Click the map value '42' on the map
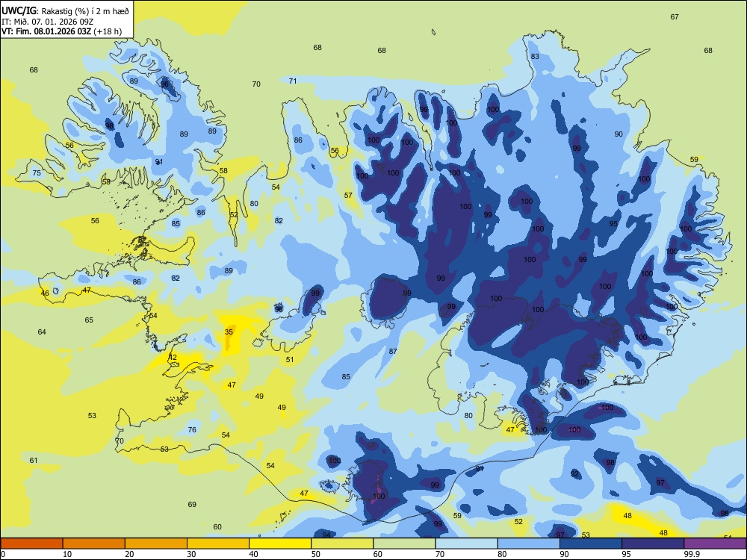Viewport: 747px width, 560px height. (173, 357)
